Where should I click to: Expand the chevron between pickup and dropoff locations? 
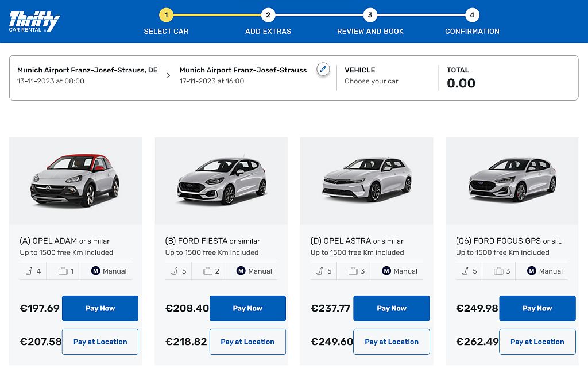[168, 75]
